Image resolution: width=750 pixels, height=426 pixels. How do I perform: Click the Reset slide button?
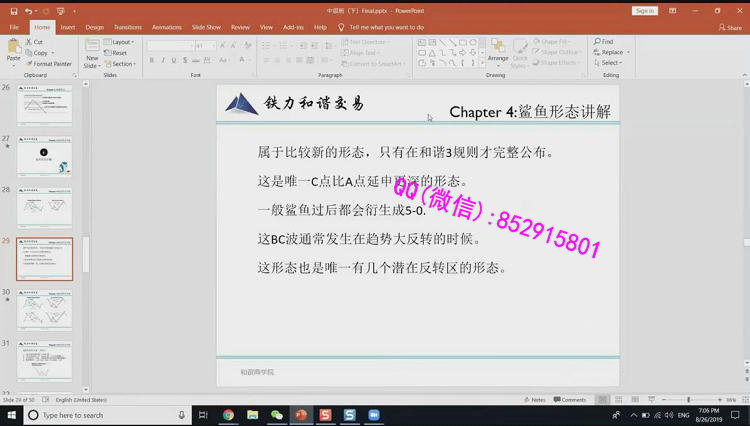tap(117, 53)
